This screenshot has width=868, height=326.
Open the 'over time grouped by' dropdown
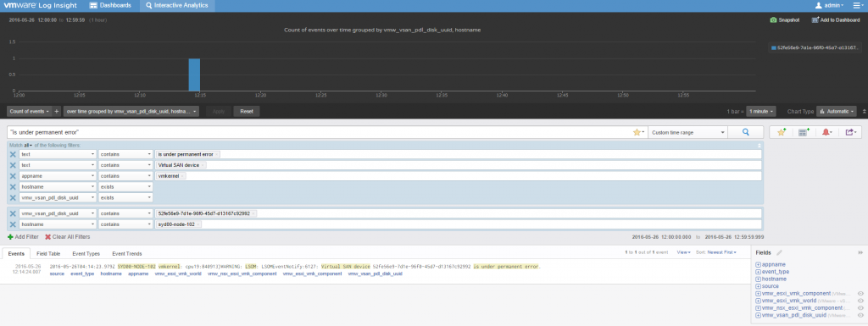click(131, 111)
